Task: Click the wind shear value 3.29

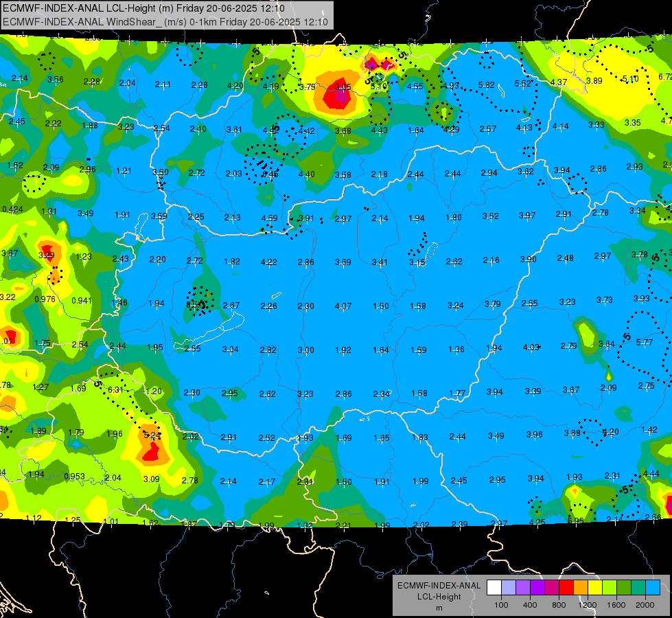Action: coord(46,255)
